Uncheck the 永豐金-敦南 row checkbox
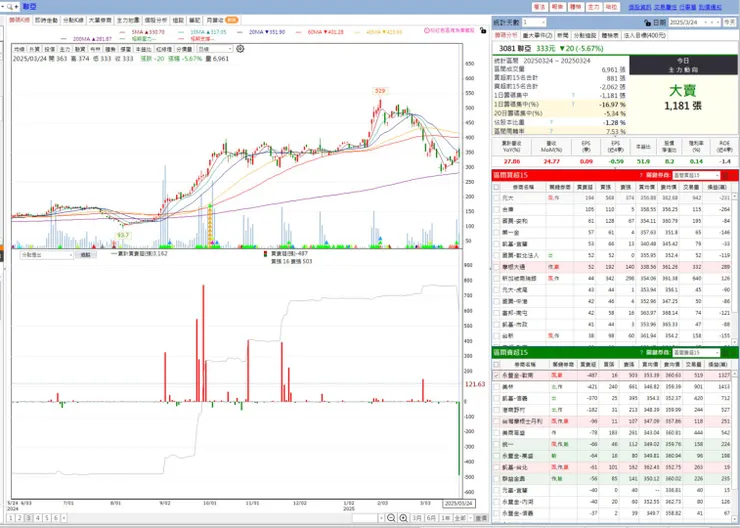Image resolution: width=740 pixels, height=528 pixels. pyautogui.click(x=496, y=376)
